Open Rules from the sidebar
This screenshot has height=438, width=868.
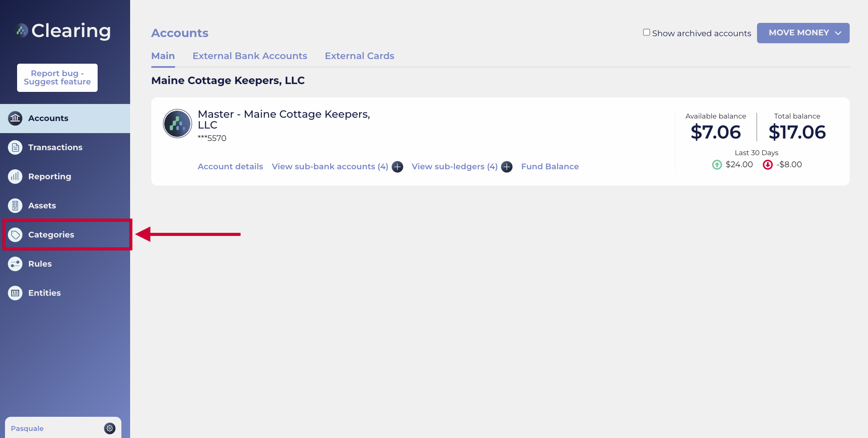pos(65,264)
